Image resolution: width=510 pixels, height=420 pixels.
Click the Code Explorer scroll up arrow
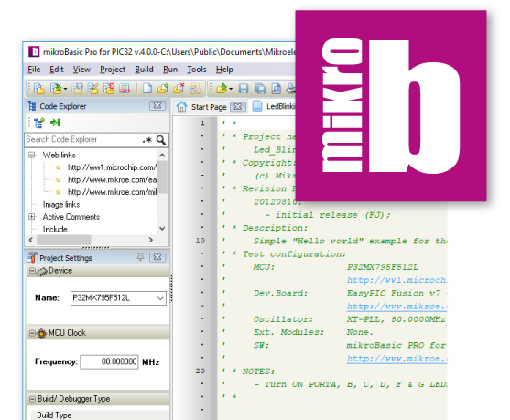point(162,156)
